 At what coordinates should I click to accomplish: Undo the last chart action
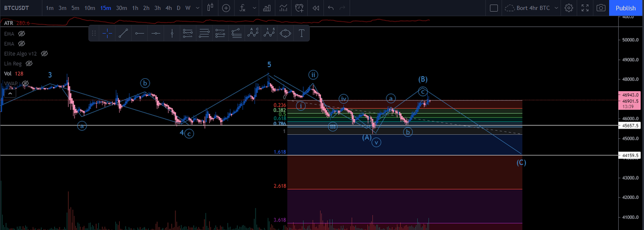coord(331,8)
